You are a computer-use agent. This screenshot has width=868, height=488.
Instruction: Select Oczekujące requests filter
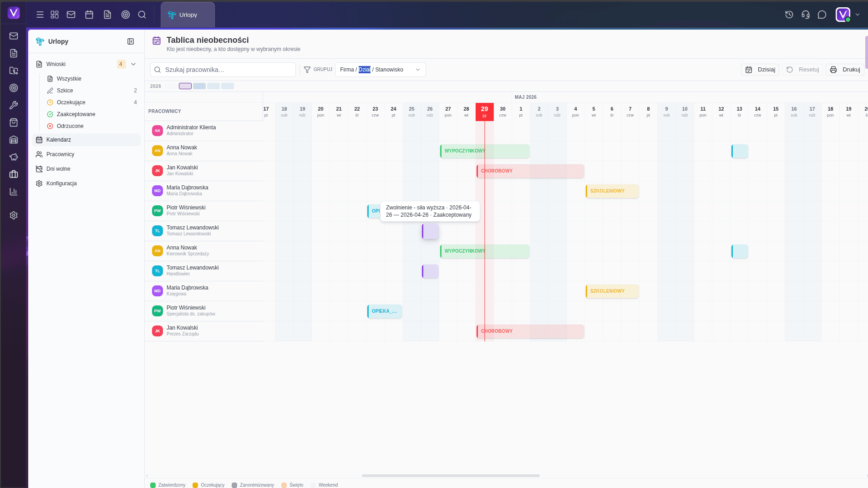[71, 102]
